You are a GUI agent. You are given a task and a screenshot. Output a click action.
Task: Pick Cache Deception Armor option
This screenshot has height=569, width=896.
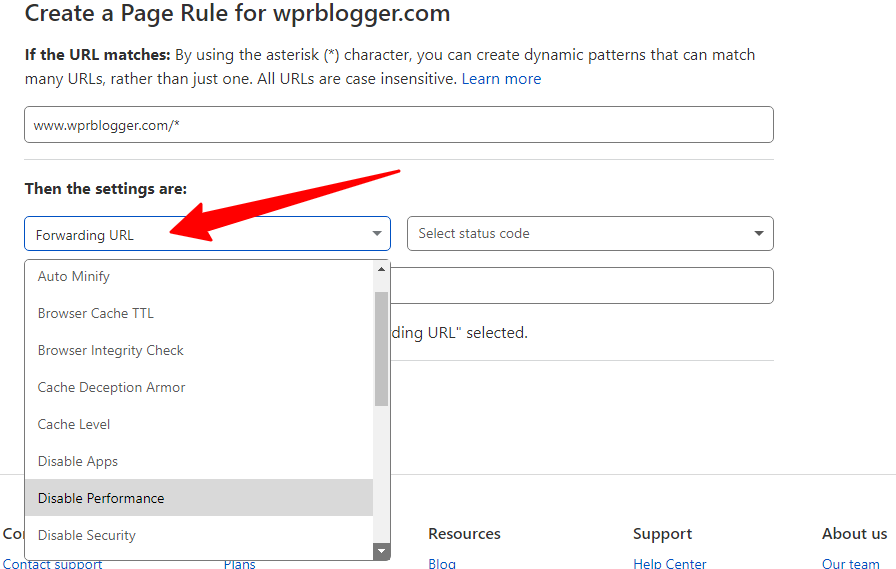click(199, 387)
